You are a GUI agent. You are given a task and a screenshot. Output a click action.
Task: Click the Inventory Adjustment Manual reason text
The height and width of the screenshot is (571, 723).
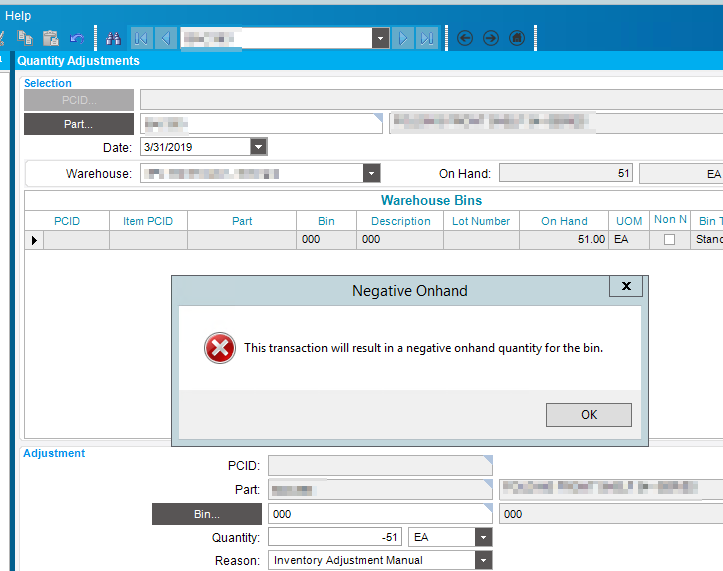coord(348,560)
